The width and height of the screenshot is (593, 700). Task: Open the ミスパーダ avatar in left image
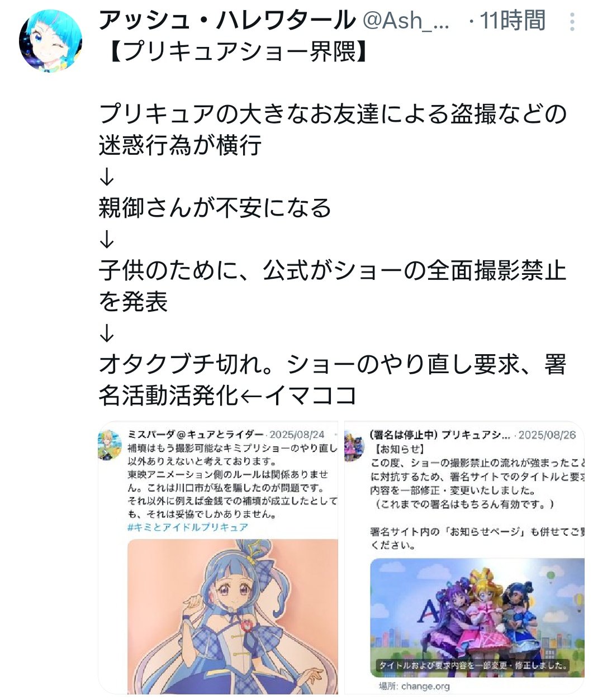pos(110,445)
